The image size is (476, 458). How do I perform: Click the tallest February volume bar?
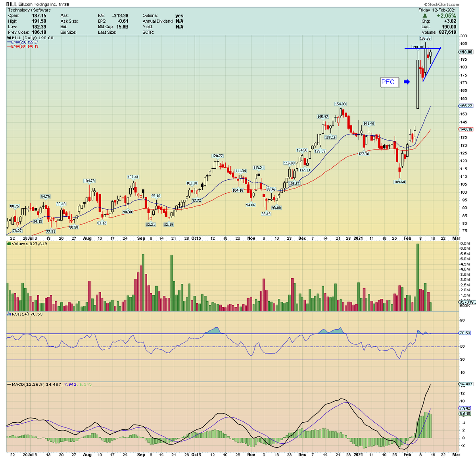coord(417,277)
